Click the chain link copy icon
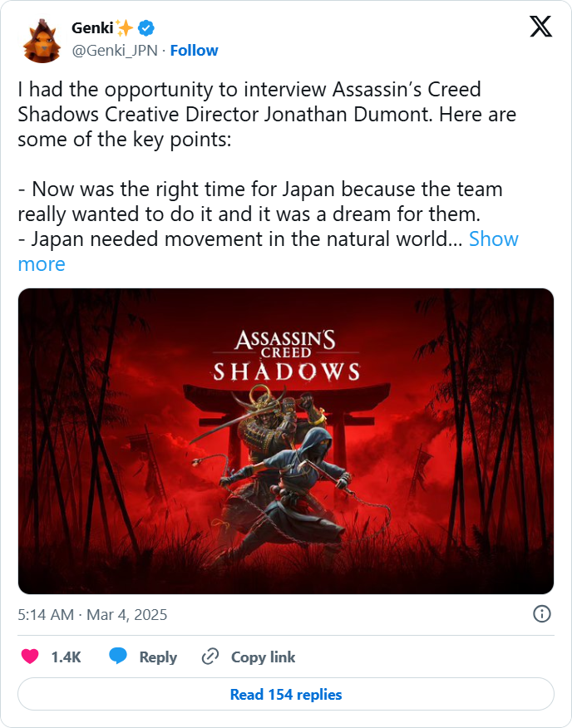 (x=210, y=657)
